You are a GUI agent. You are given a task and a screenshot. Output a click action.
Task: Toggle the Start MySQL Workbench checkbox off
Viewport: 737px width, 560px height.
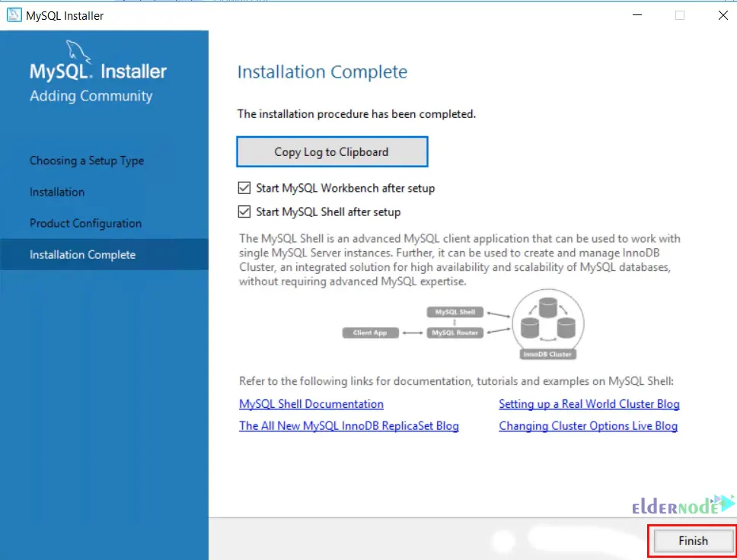[x=244, y=188]
